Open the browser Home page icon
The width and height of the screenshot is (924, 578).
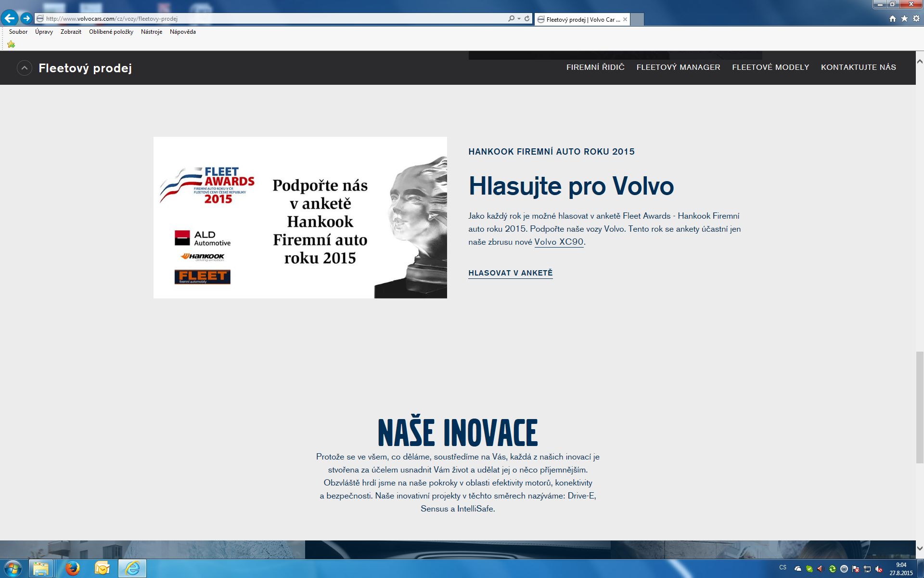[x=893, y=19]
